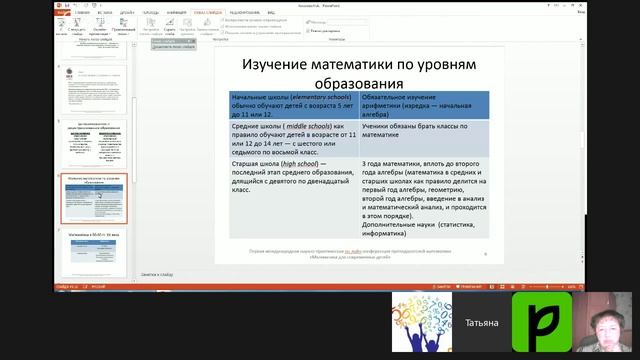The image size is (640, 360).
Task: Toggle Notes (Заметки) button in status bar
Action: tap(442, 287)
